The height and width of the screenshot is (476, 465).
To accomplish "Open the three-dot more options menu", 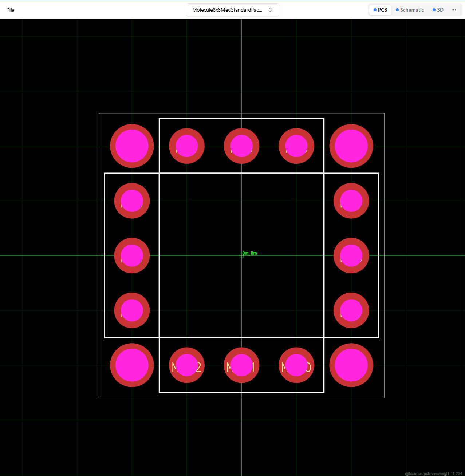I will [454, 10].
